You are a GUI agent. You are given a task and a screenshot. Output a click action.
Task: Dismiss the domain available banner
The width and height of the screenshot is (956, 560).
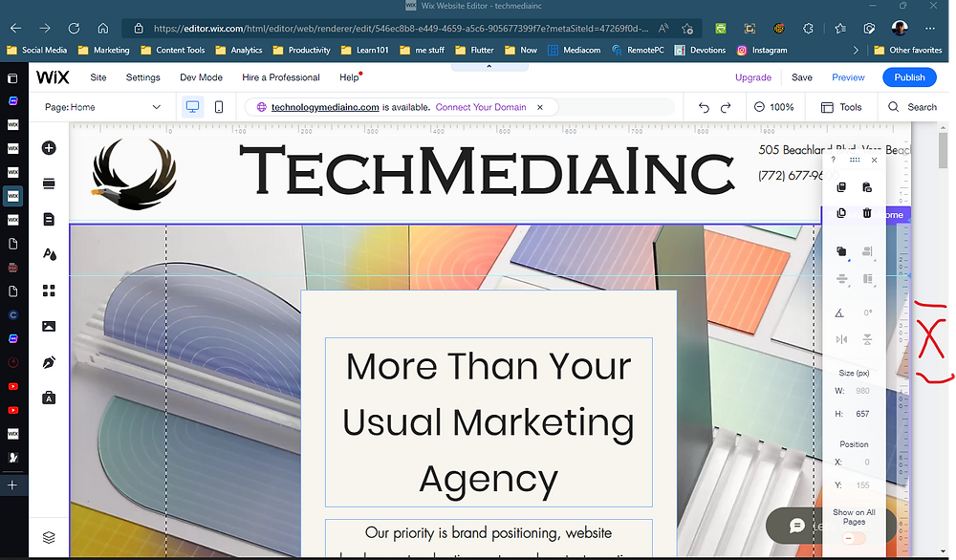click(x=539, y=107)
